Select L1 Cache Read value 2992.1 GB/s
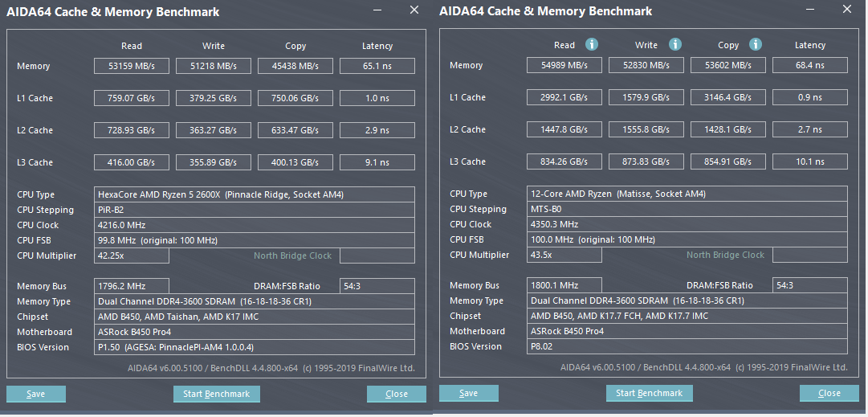This screenshot has width=868, height=417. tap(564, 97)
